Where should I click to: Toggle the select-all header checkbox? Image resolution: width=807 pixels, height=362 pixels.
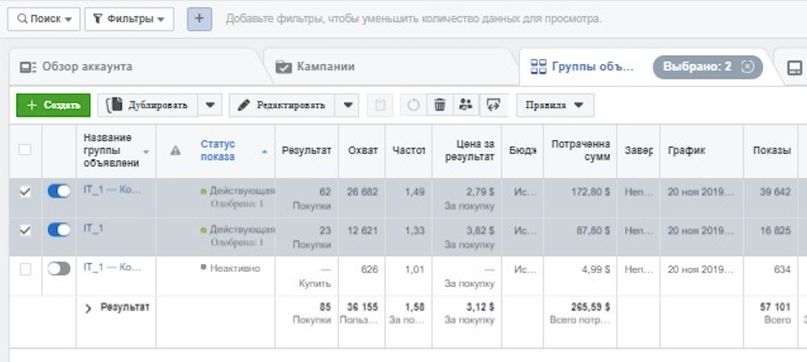(25, 150)
